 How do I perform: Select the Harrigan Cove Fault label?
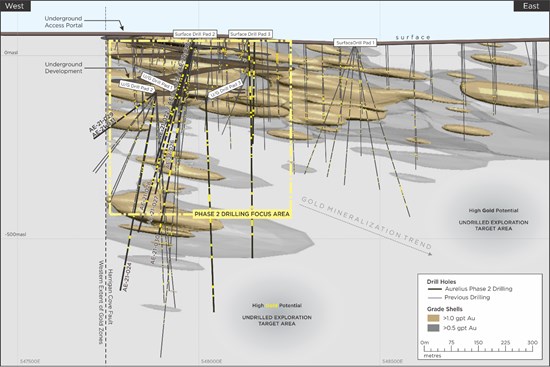110,297
